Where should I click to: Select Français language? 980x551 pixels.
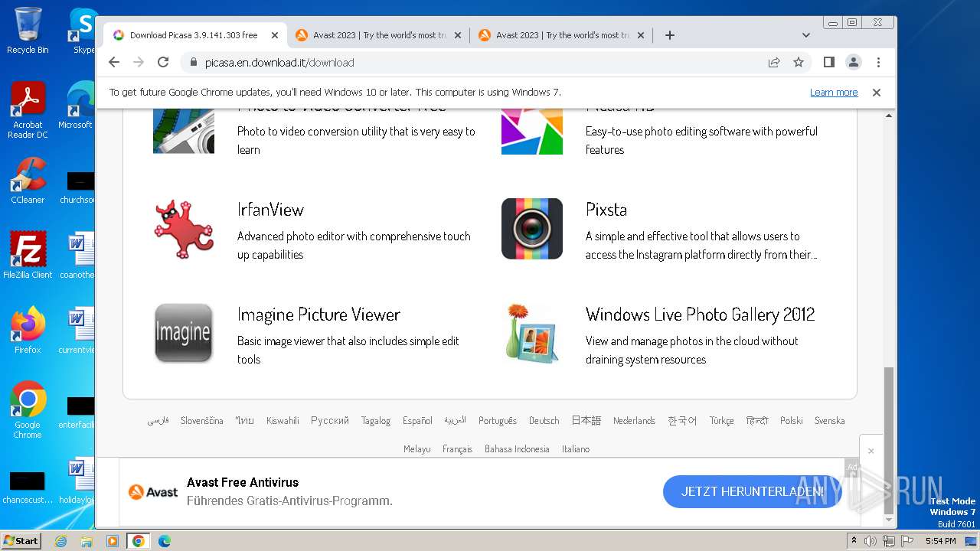tap(457, 449)
